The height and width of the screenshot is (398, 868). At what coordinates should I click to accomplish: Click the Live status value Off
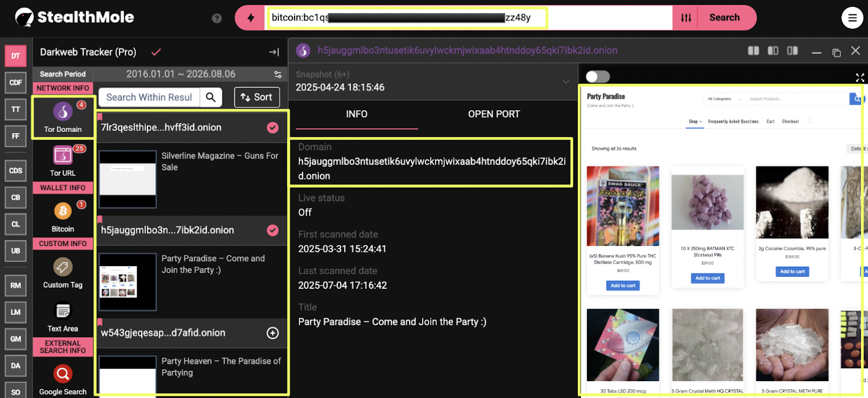[305, 213]
